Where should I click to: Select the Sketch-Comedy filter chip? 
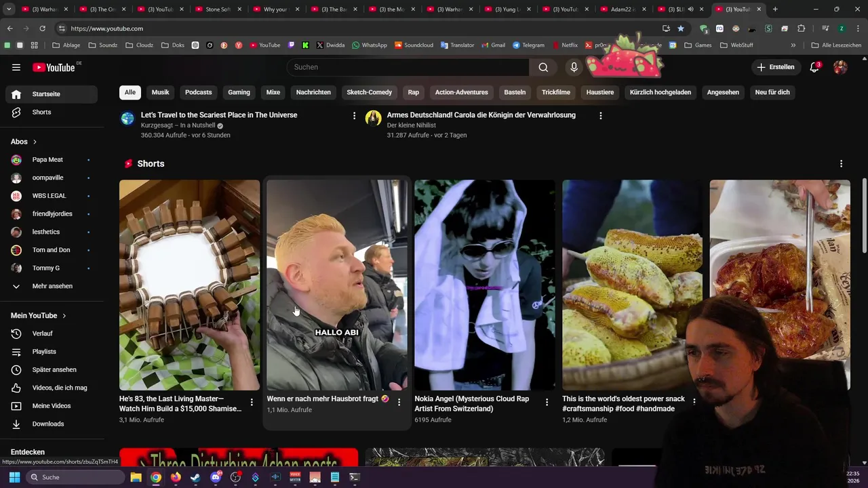[369, 92]
